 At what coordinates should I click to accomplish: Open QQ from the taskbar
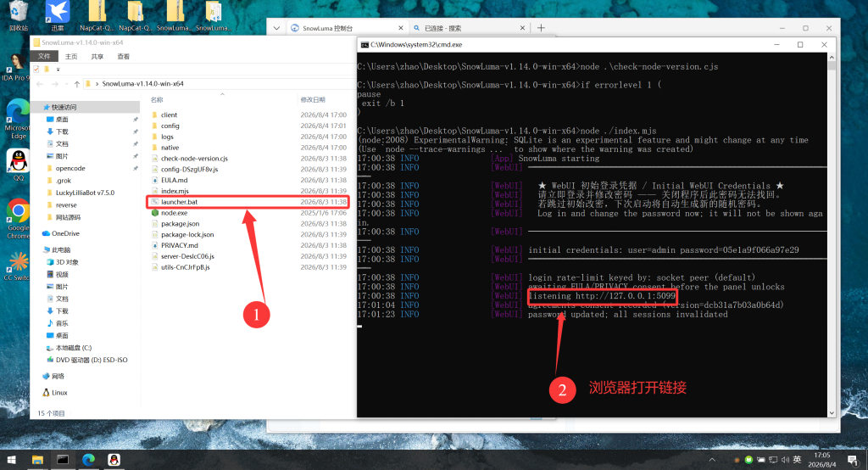tap(114, 460)
